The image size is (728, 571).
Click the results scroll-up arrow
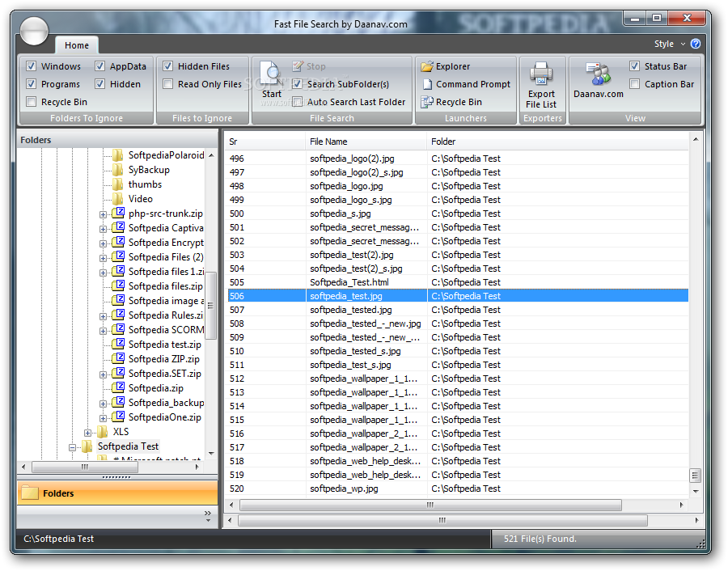pos(696,139)
